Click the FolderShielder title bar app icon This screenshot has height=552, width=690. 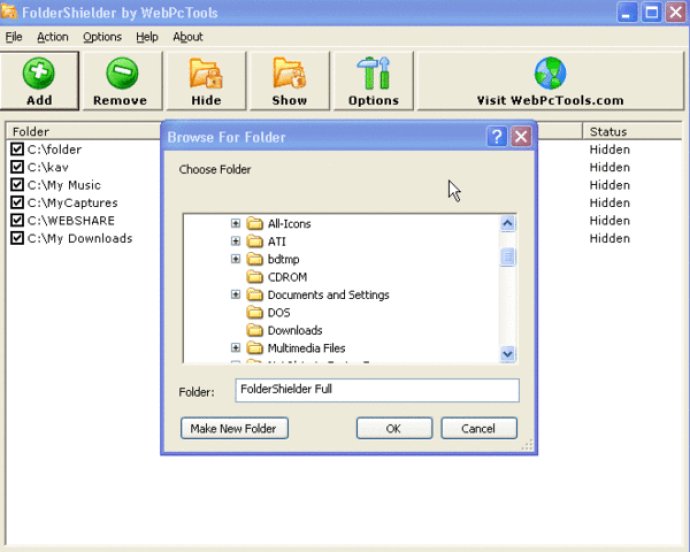(x=9, y=11)
